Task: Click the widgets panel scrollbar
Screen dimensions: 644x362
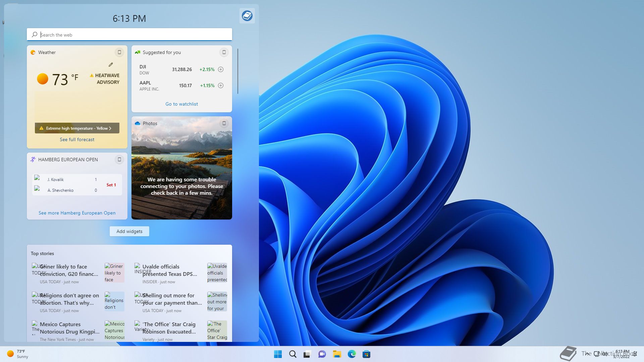Action: click(238, 71)
